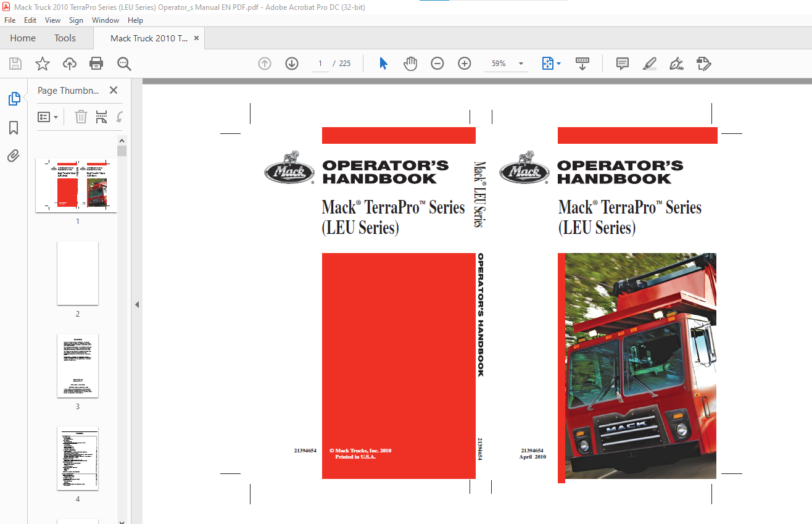Open the Attachments paperclip panel
The image size is (812, 524).
pos(14,156)
